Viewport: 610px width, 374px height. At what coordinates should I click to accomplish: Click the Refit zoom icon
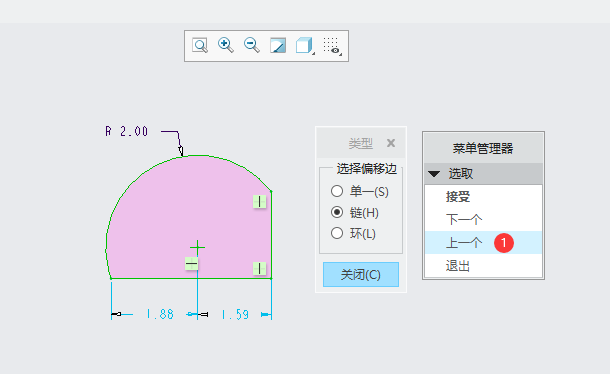pos(200,46)
